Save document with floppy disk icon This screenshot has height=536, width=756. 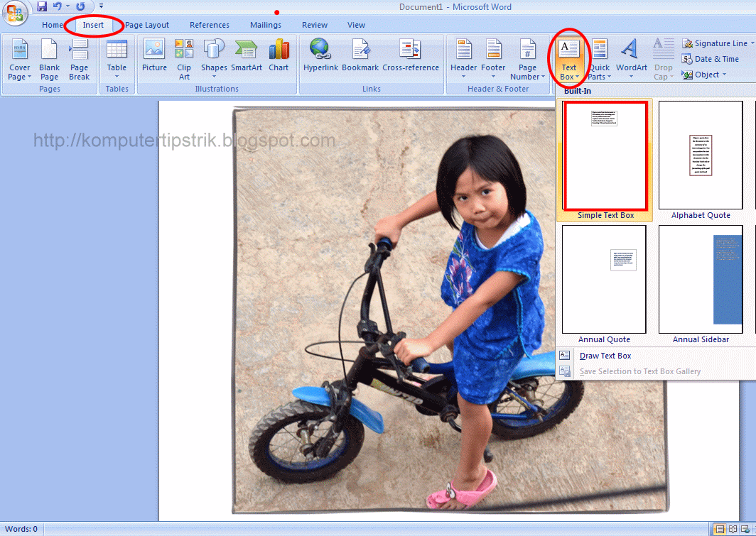coord(42,6)
